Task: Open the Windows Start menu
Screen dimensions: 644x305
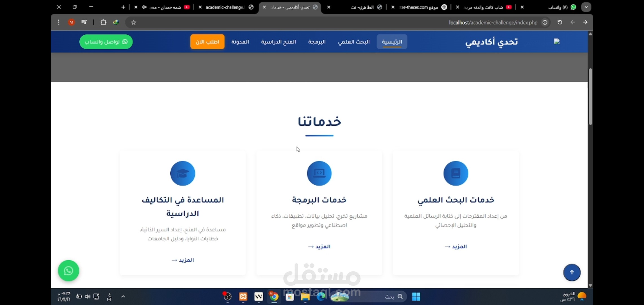Action: [x=416, y=297]
